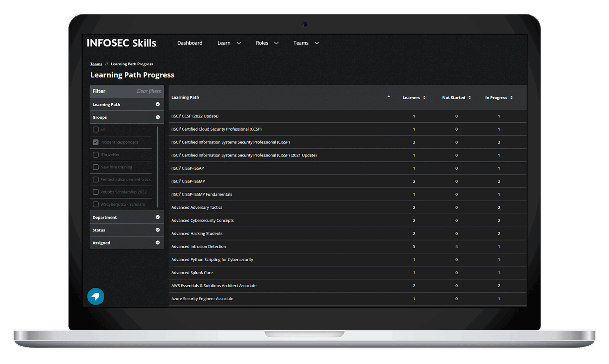This screenshot has height=364, width=609.
Task: Click the blue chat launcher icon
Action: click(95, 296)
